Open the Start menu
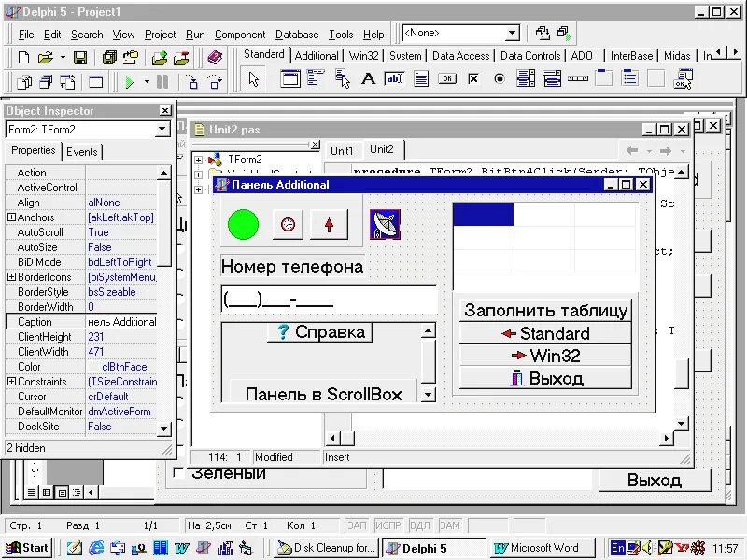Viewport: 747px width, 560px height. 28,548
